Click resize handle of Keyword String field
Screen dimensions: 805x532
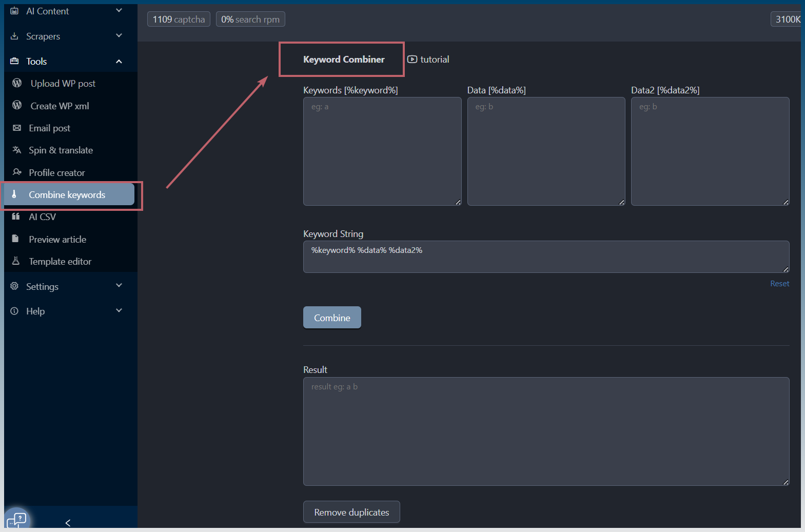coord(786,269)
